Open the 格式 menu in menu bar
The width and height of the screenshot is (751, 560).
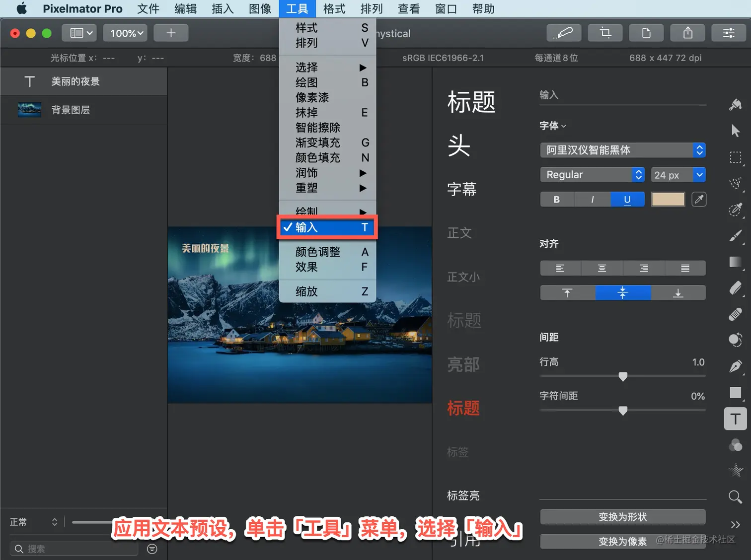tap(334, 8)
